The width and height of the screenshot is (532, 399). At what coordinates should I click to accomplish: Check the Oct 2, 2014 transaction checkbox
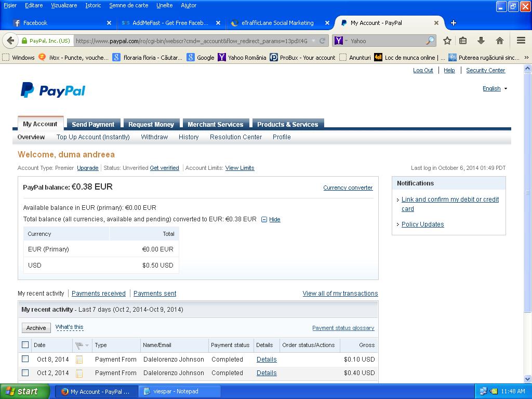tap(25, 373)
